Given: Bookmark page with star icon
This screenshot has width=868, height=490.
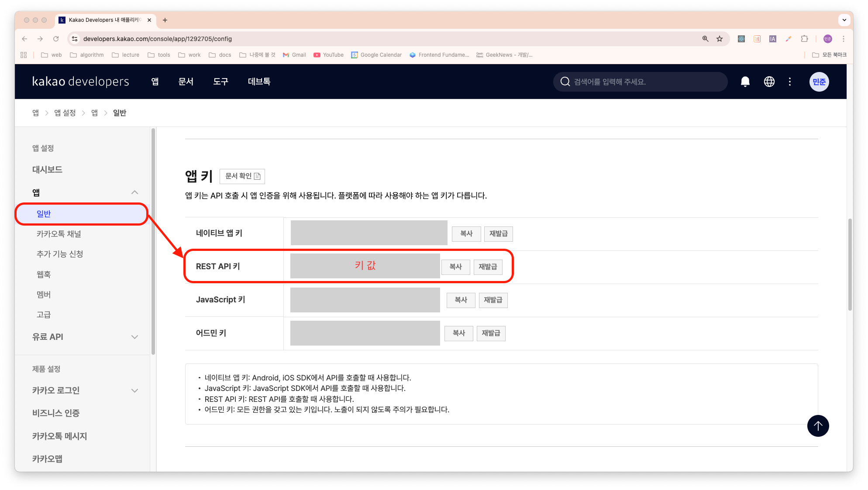Looking at the screenshot, I should click(x=720, y=39).
